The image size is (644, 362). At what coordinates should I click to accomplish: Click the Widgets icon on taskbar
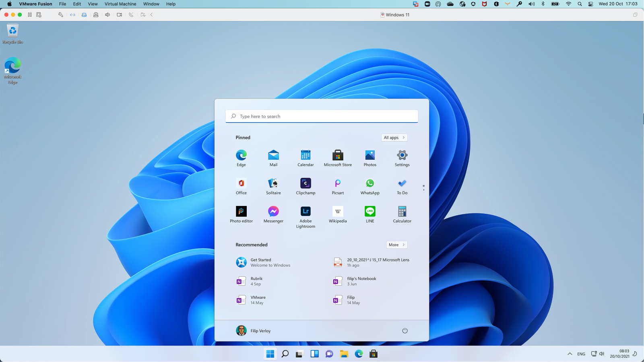pos(314,354)
